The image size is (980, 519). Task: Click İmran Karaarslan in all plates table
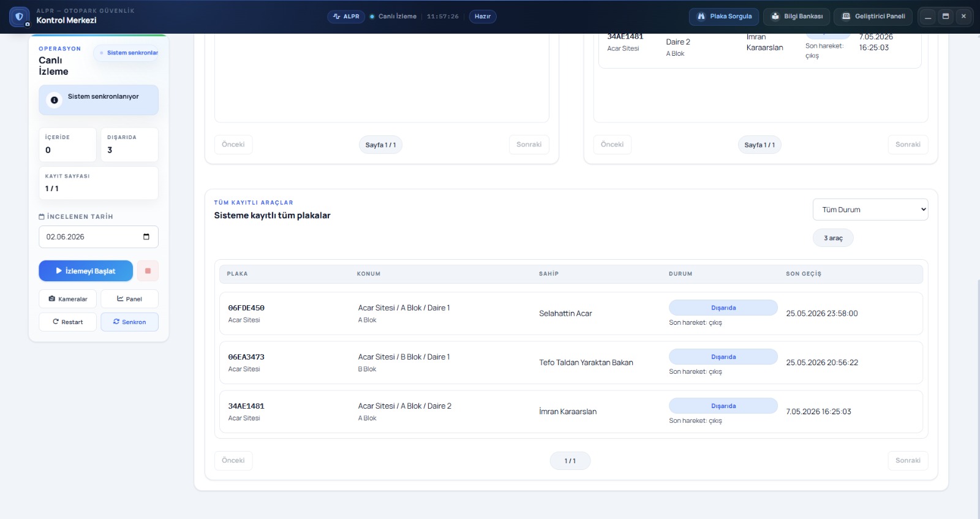pyautogui.click(x=568, y=411)
